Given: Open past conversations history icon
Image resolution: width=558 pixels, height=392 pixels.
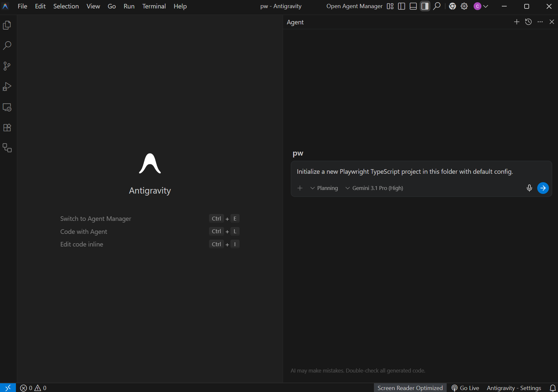Looking at the screenshot, I should coord(528,22).
